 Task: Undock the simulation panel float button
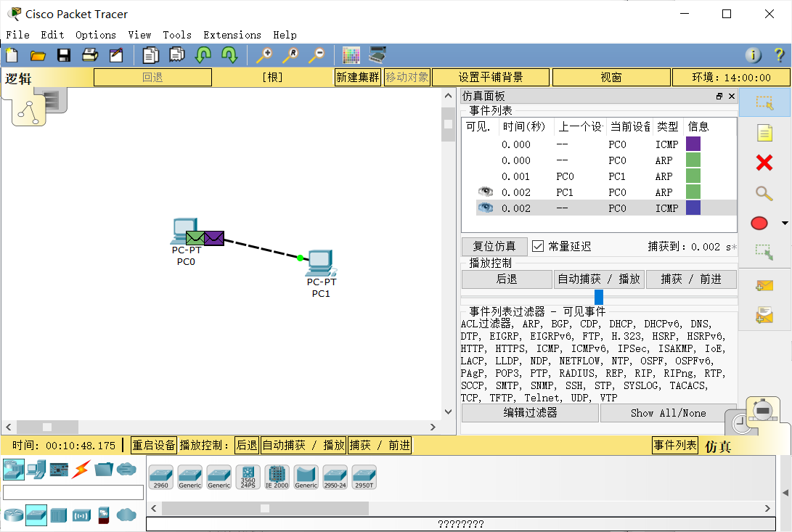(719, 96)
